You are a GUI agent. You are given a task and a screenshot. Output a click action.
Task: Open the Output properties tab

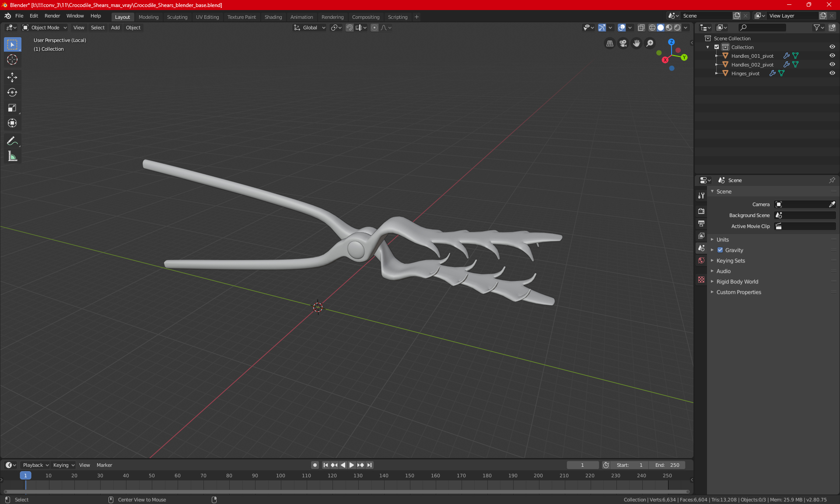701,224
